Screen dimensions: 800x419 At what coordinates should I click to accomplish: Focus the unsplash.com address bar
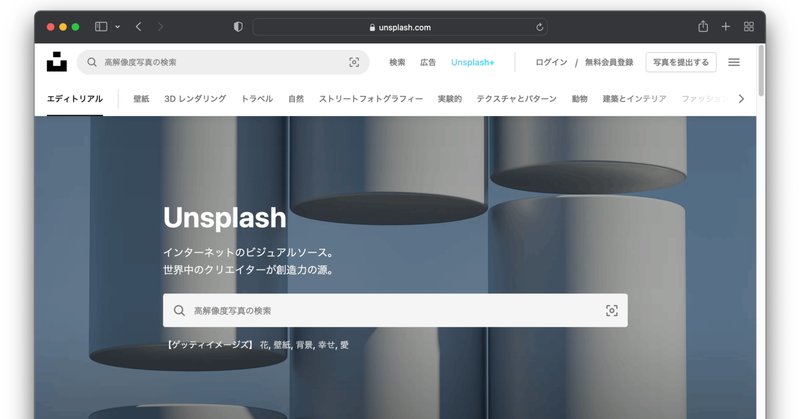400,27
